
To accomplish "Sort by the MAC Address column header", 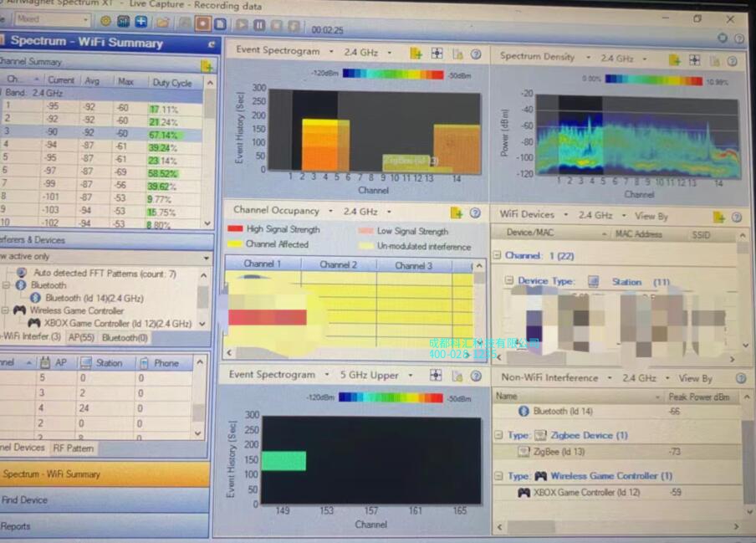I will tap(638, 234).
